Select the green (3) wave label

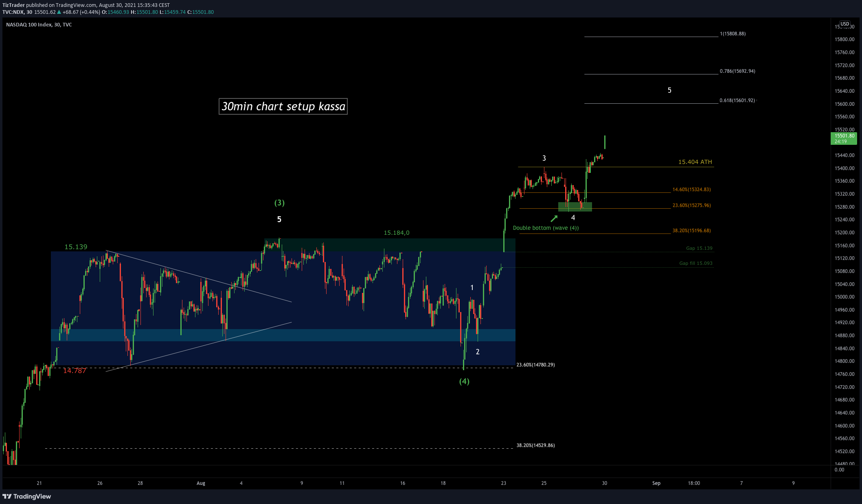click(279, 203)
